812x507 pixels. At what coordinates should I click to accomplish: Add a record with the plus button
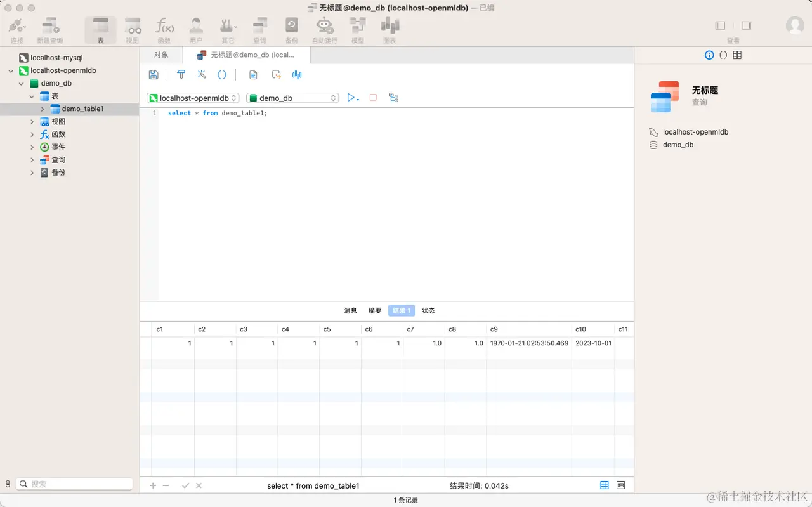pyautogui.click(x=152, y=485)
